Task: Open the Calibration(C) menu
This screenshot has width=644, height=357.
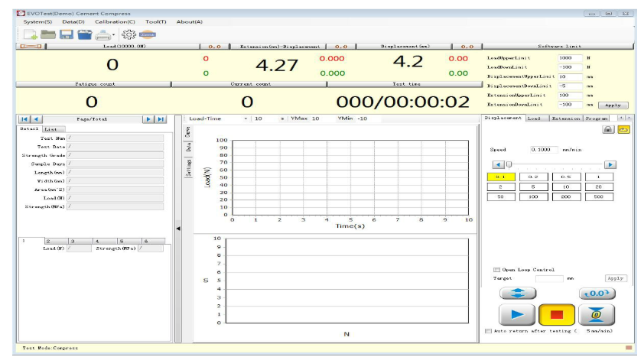Action: click(x=115, y=21)
